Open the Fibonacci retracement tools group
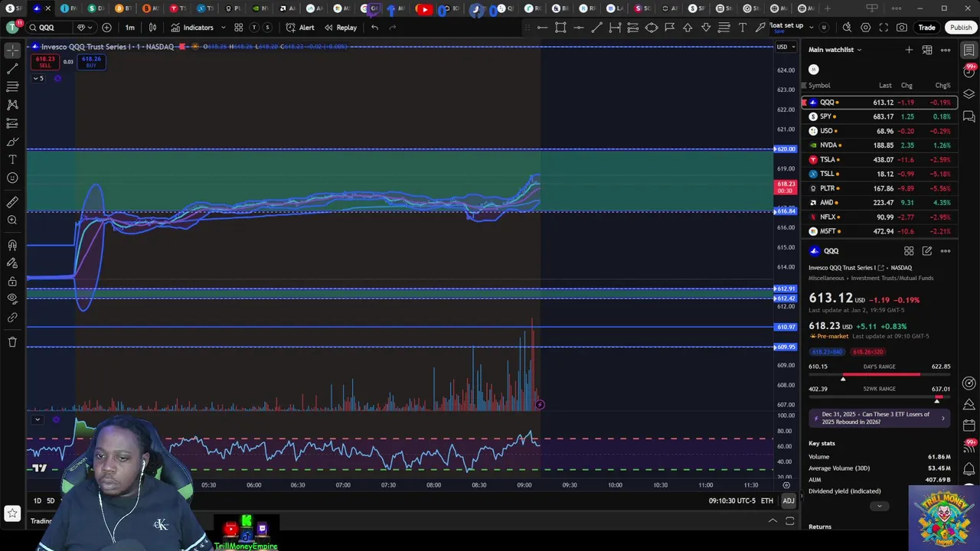The width and height of the screenshot is (980, 551). pyautogui.click(x=12, y=86)
